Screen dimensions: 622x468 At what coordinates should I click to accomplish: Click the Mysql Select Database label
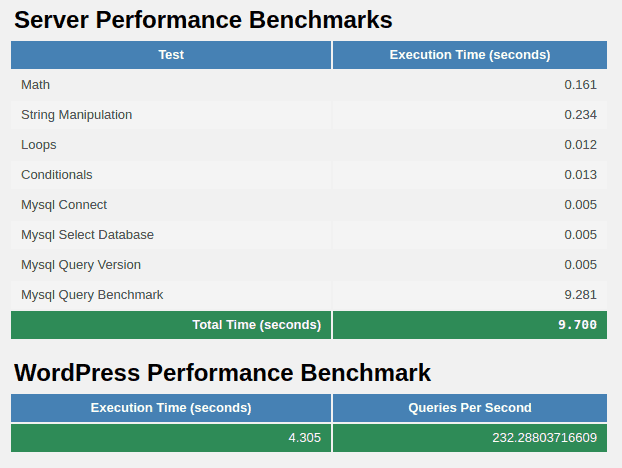click(88, 235)
